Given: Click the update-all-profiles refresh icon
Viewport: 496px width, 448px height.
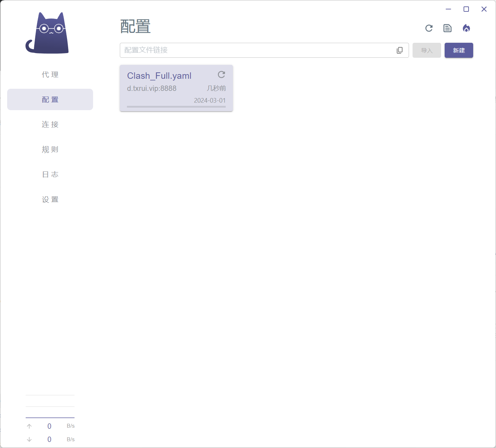Looking at the screenshot, I should click(429, 28).
